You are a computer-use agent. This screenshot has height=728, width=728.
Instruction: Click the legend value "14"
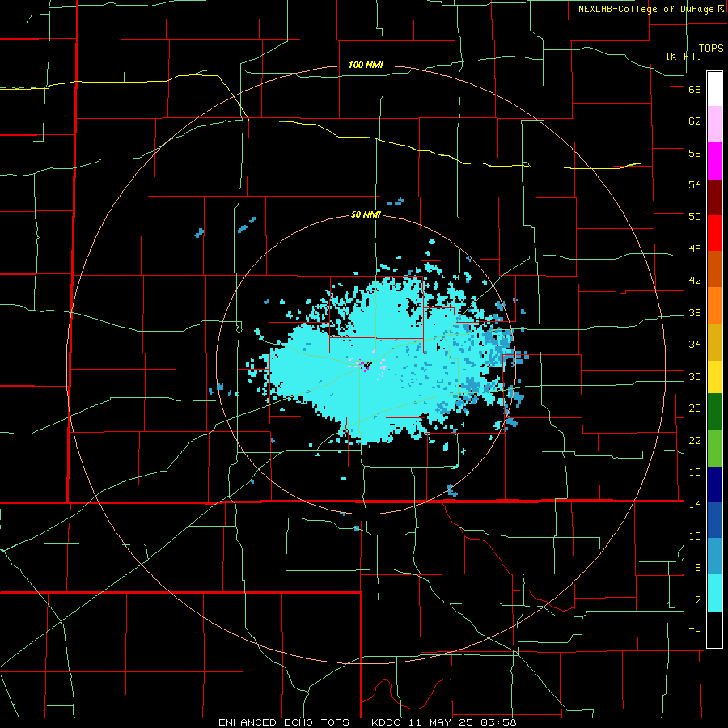coord(695,504)
